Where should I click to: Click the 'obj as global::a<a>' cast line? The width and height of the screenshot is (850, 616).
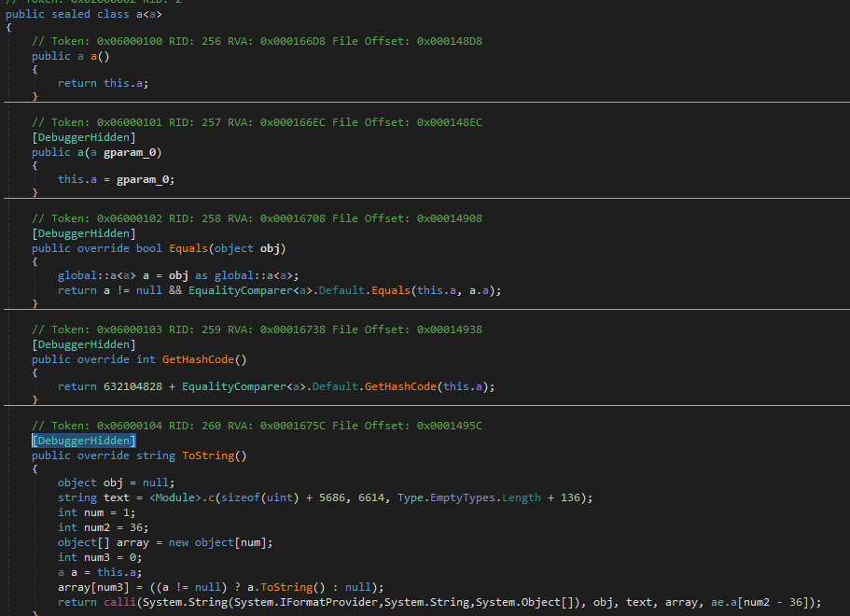[x=178, y=275]
